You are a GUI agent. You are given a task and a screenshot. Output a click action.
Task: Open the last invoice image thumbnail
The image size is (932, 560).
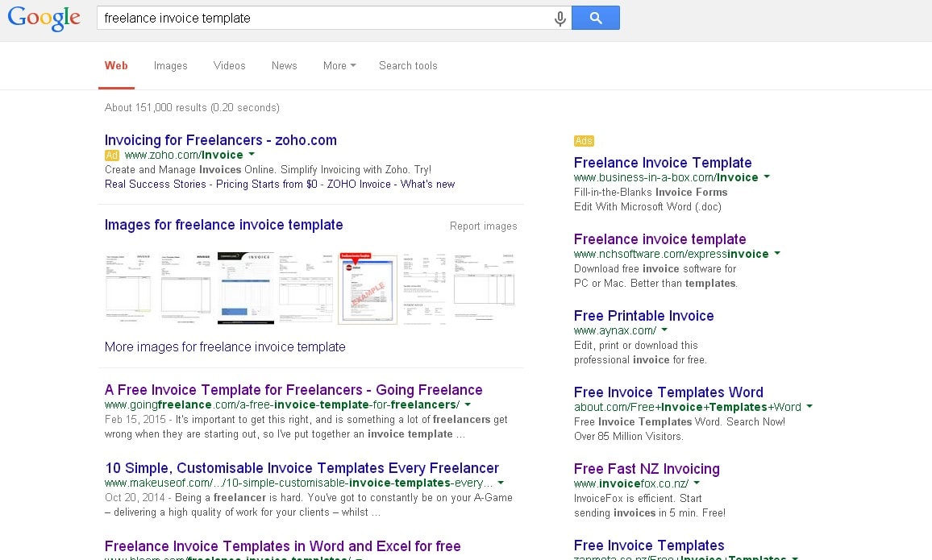(484, 288)
